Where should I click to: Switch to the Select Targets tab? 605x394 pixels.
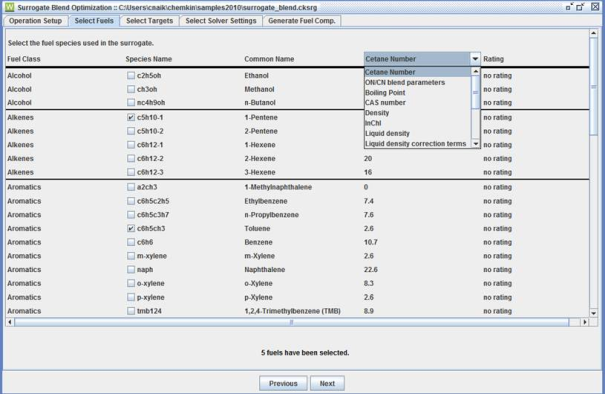[149, 21]
